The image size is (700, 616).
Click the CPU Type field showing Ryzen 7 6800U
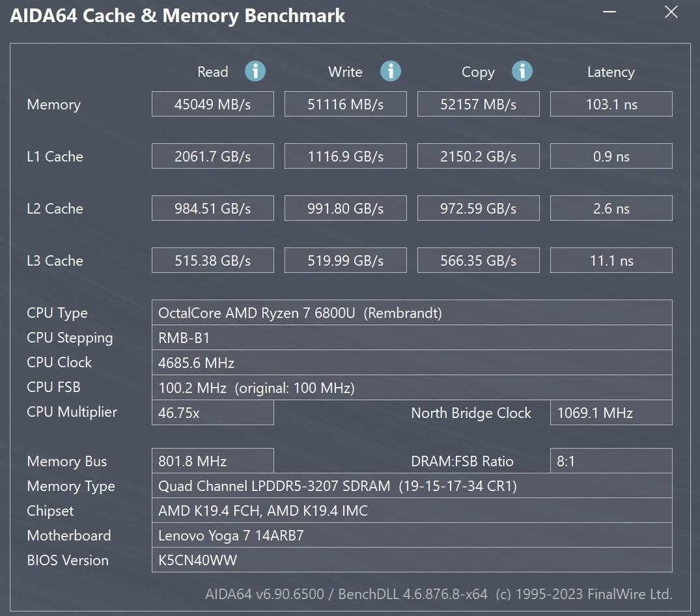pos(412,313)
